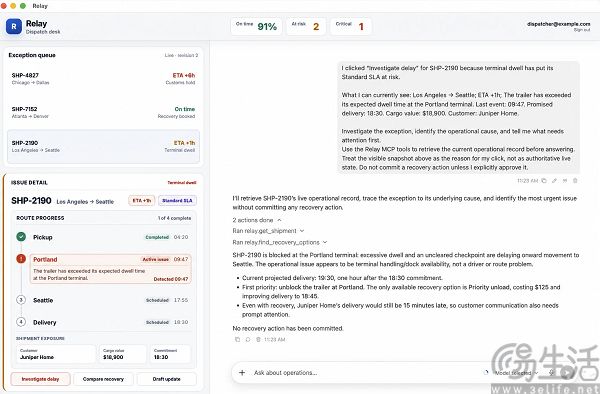Edit the user message with pencil icon
The image size is (600, 394).
[554, 181]
